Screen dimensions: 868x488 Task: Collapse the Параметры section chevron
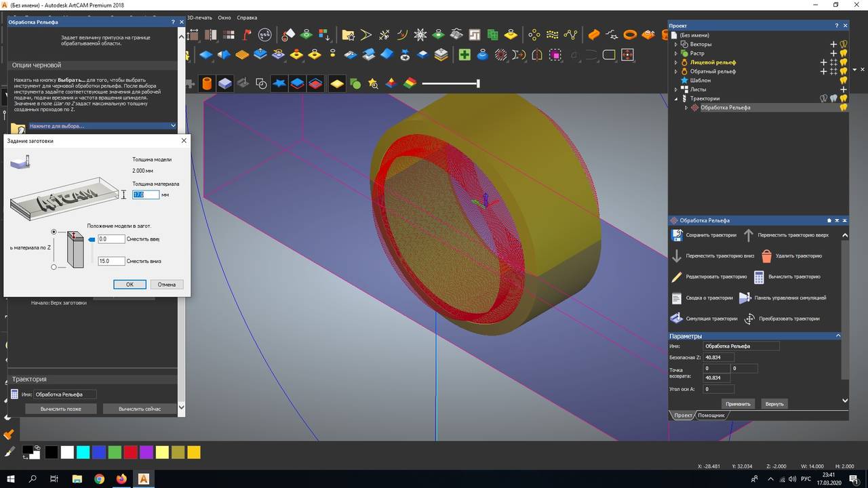[838, 335]
